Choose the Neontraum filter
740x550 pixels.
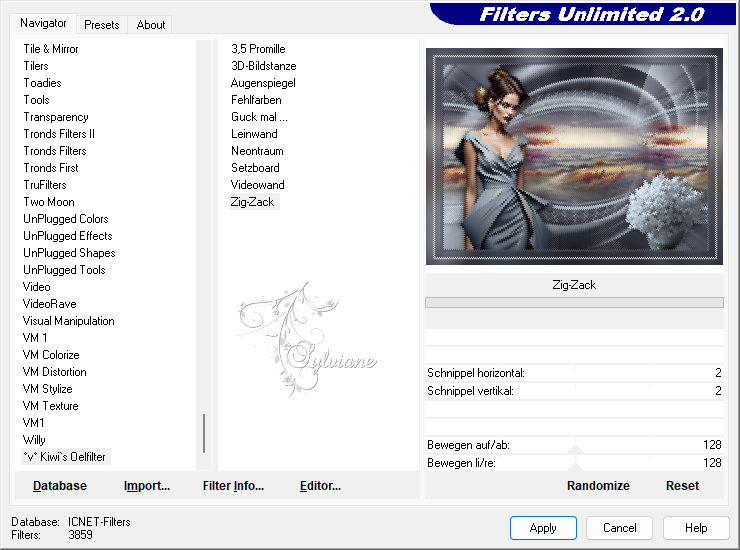(257, 151)
